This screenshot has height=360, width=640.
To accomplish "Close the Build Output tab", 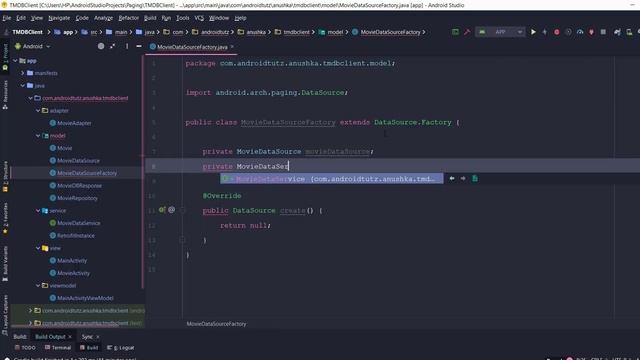I will (x=70, y=337).
